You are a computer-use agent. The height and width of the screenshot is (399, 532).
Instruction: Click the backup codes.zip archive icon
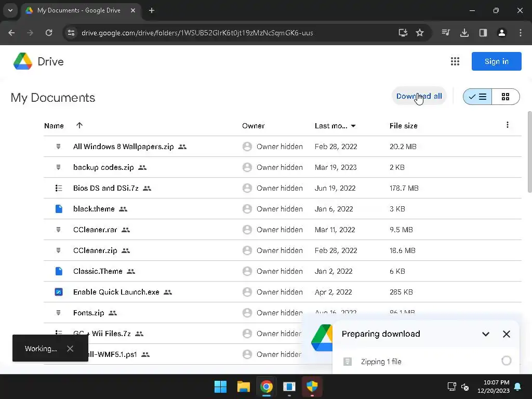click(x=58, y=167)
